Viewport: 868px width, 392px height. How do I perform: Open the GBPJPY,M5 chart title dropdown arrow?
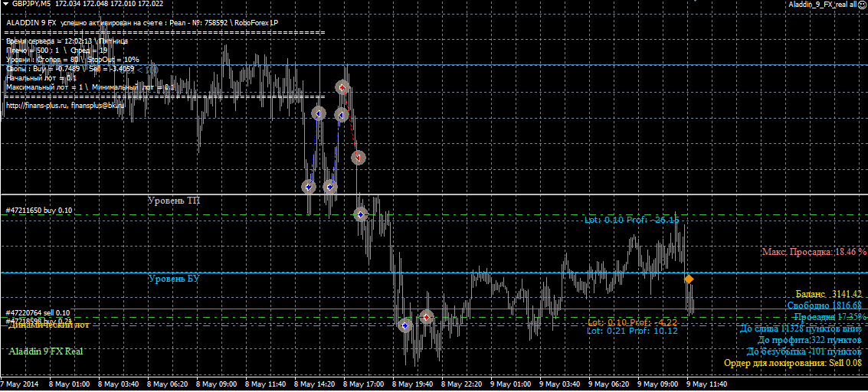click(5, 5)
